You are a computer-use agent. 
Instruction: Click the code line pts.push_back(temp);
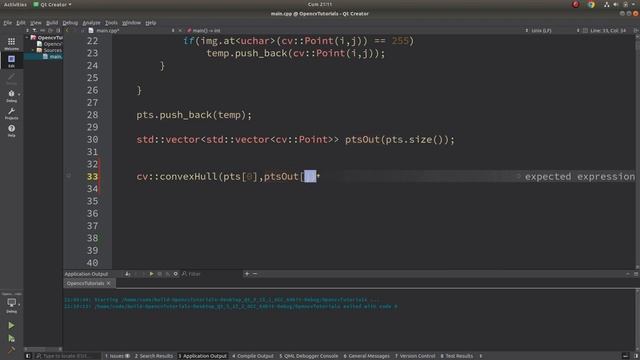(x=194, y=115)
